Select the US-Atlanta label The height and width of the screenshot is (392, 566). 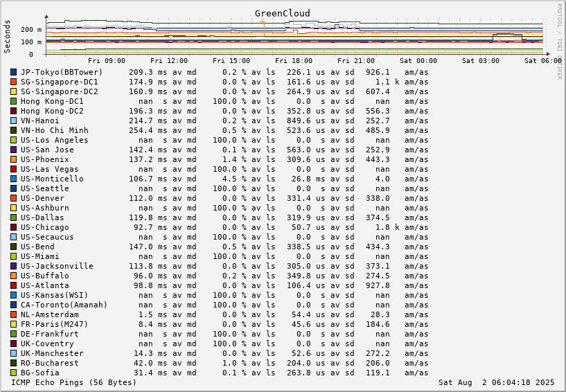(45, 285)
